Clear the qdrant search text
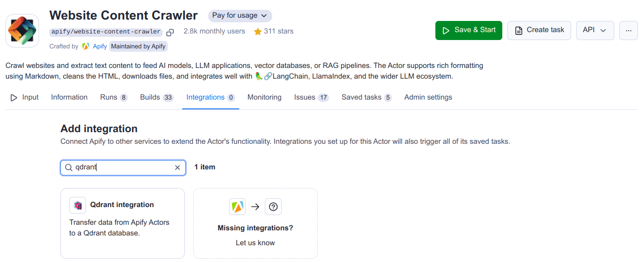Viewport: 644px width, 262px height. click(177, 168)
